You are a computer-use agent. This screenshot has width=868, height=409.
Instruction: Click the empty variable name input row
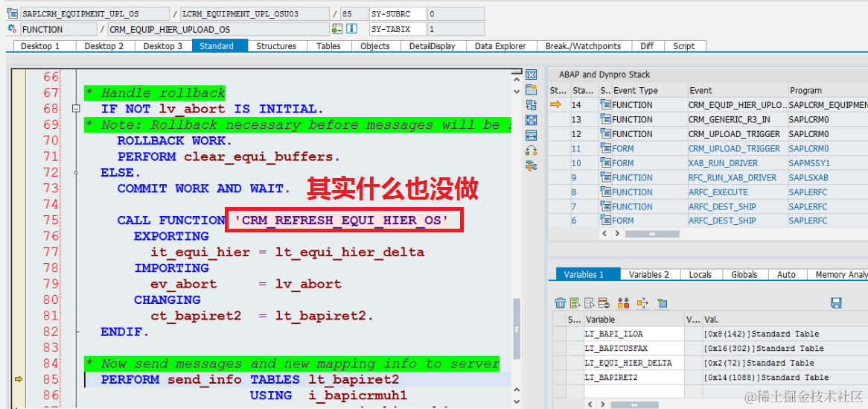point(634,391)
